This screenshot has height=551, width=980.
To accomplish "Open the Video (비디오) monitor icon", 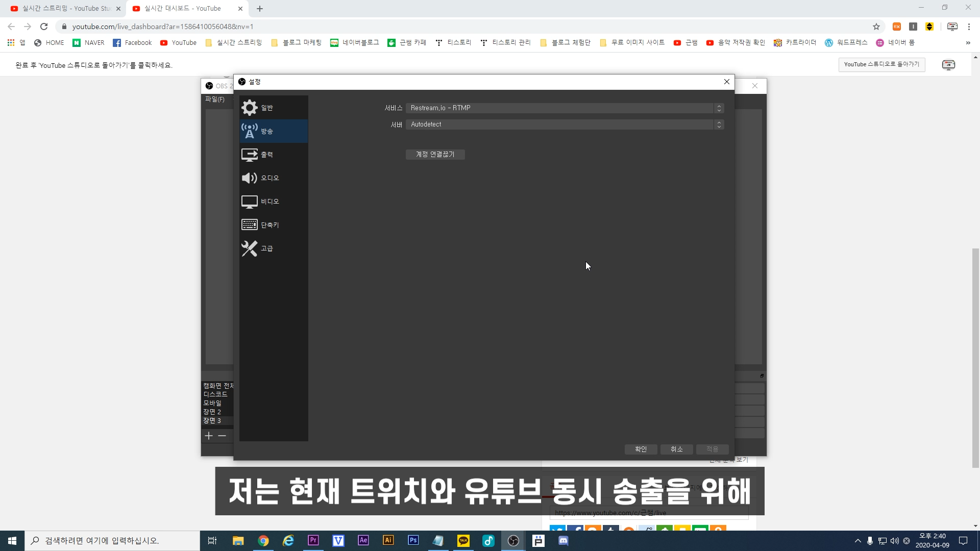I will pos(250,202).
